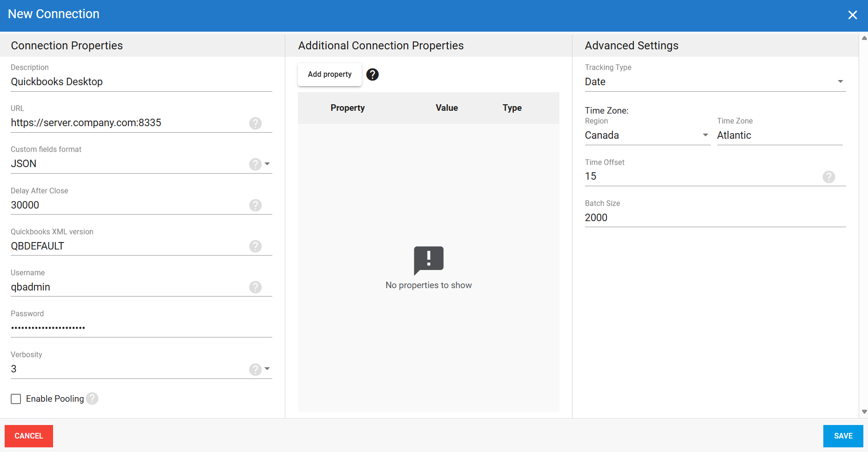Click the help icon beside Username field
868x452 pixels.
click(255, 287)
